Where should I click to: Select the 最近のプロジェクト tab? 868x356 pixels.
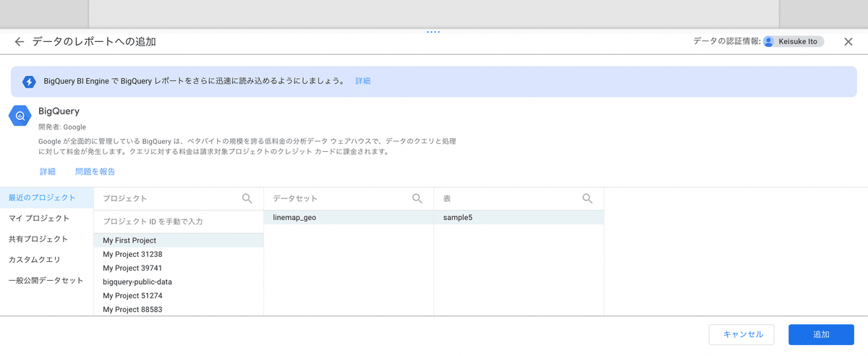click(47, 198)
